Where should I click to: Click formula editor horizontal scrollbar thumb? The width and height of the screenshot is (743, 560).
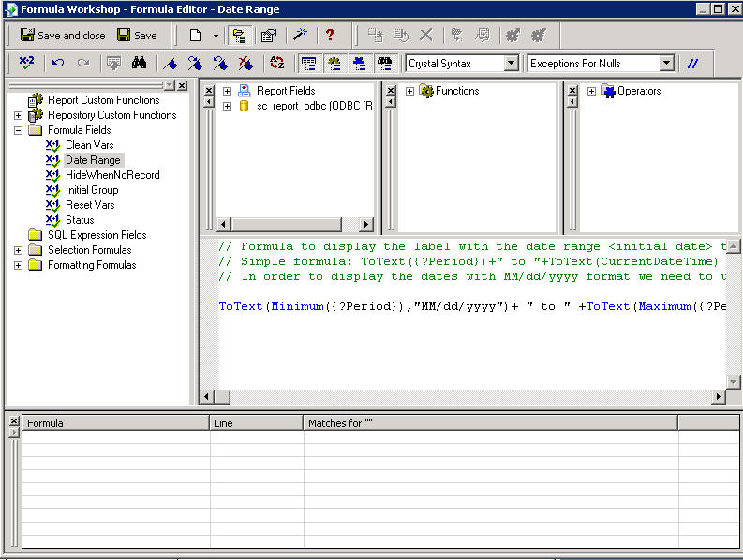pyautogui.click(x=223, y=396)
